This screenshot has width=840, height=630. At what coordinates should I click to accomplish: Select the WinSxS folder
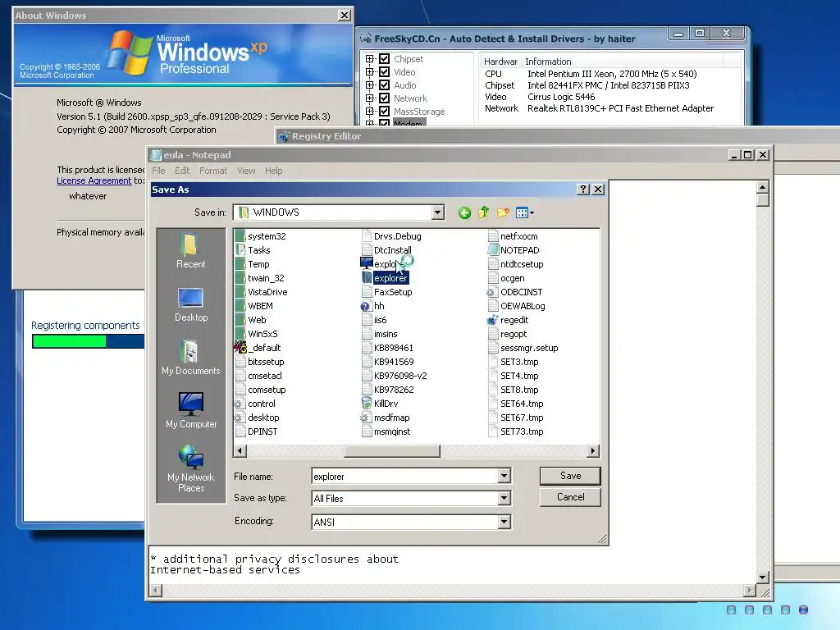click(x=257, y=334)
